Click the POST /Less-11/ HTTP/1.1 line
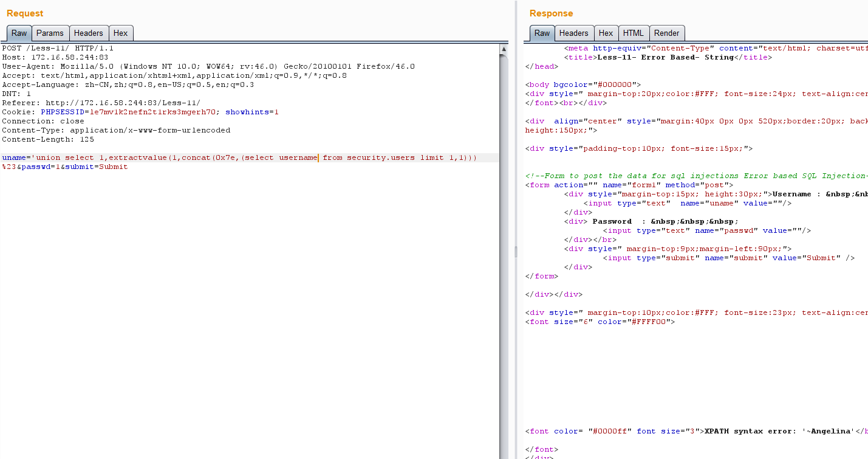Image resolution: width=868 pixels, height=459 pixels. click(x=58, y=48)
